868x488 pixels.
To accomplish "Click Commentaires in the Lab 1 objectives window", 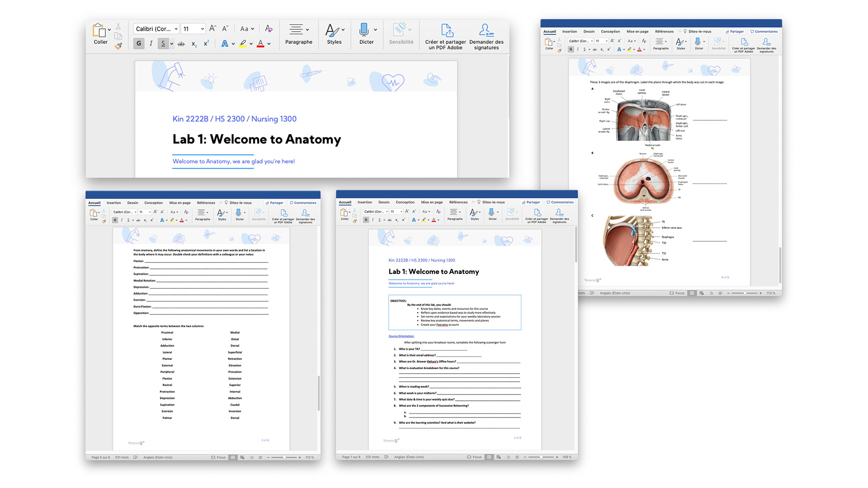I will pyautogui.click(x=560, y=202).
